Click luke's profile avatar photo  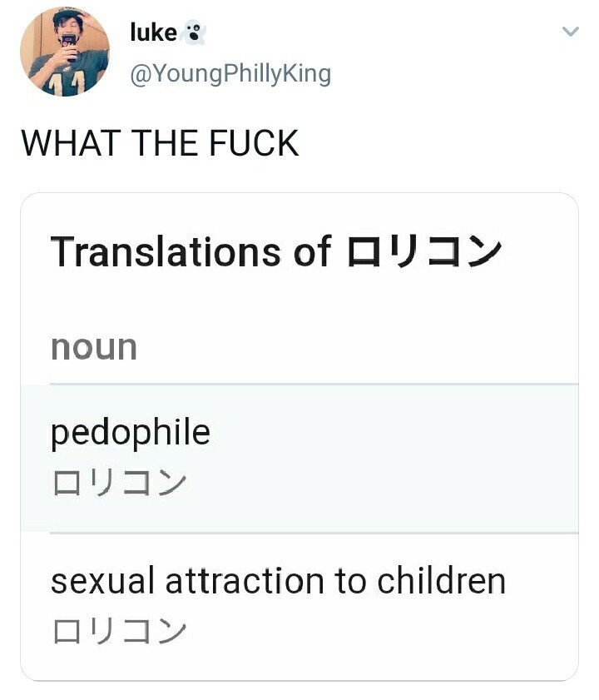point(65,52)
